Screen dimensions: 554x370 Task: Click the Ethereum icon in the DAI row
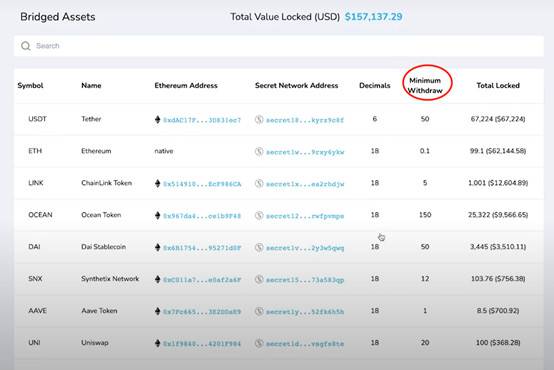click(x=158, y=247)
